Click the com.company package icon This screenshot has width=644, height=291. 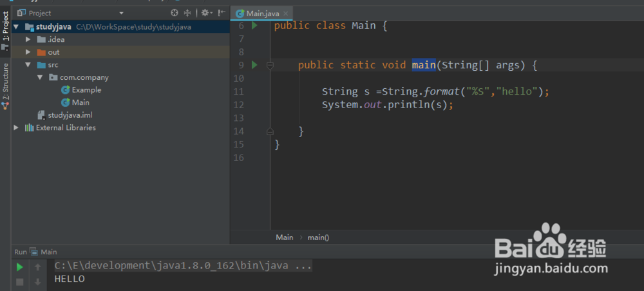[53, 77]
